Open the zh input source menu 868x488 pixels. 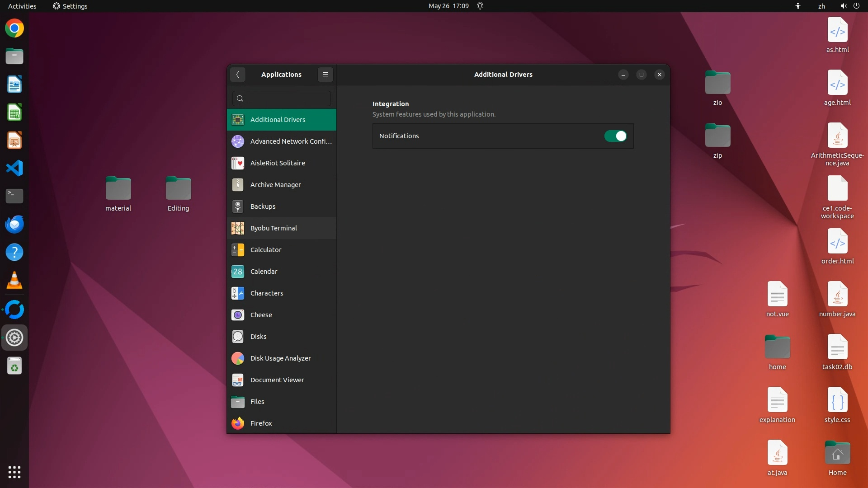click(x=821, y=6)
